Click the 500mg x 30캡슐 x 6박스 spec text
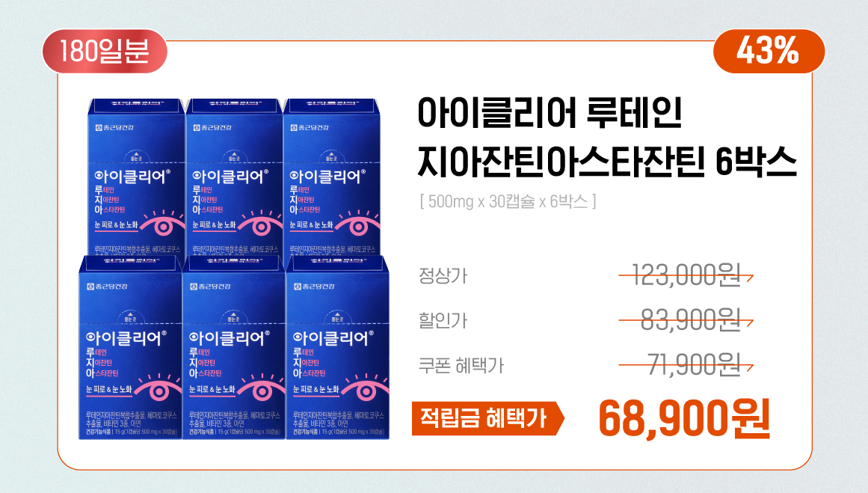The width and height of the screenshot is (868, 493). pos(508,201)
